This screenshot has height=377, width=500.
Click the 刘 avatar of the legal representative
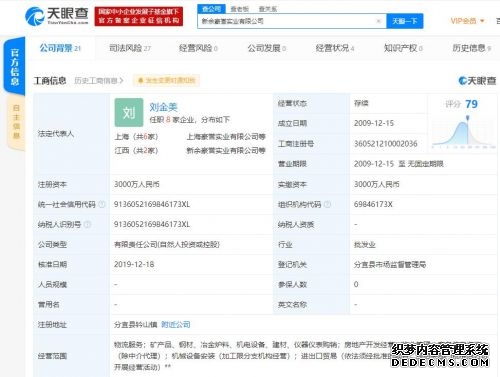(129, 112)
